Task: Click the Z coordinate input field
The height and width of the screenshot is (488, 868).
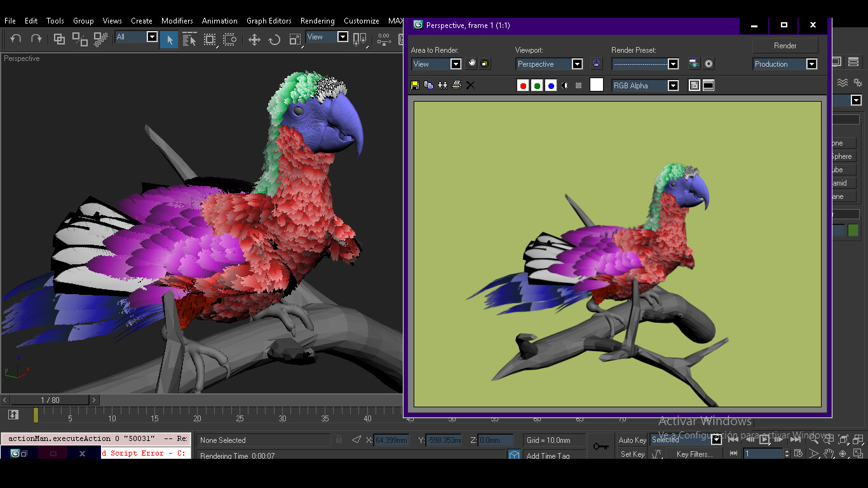Action: coord(496,440)
